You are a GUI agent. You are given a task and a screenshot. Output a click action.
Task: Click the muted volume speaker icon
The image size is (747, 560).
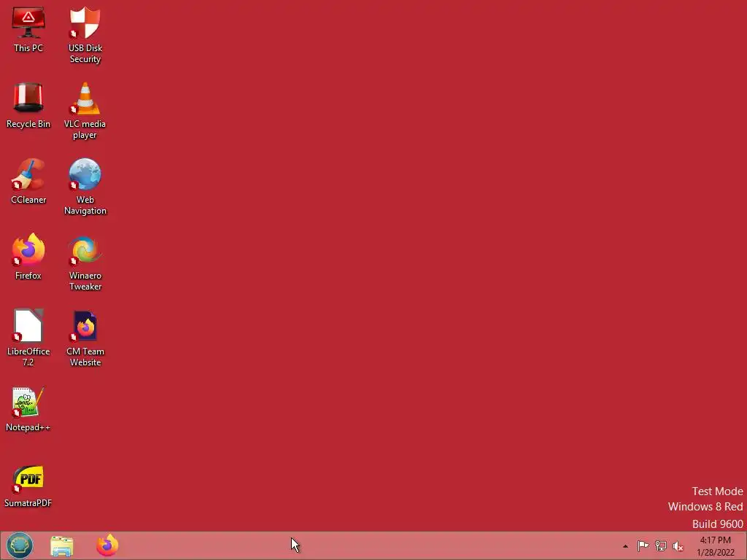[x=678, y=546]
